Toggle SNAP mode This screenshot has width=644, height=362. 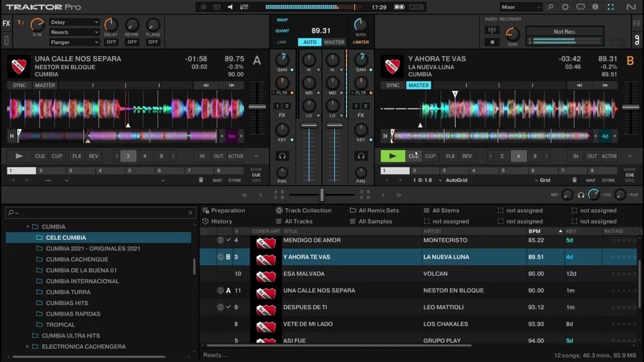click(282, 20)
